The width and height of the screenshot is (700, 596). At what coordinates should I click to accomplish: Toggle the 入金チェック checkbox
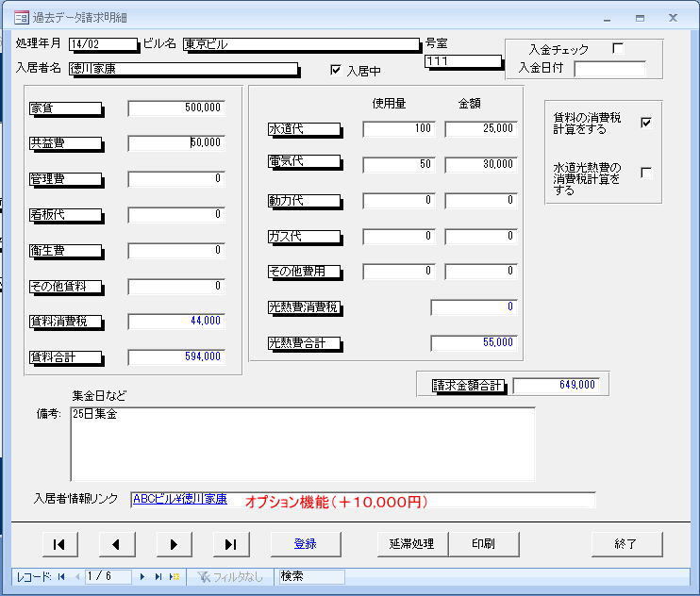[x=618, y=48]
